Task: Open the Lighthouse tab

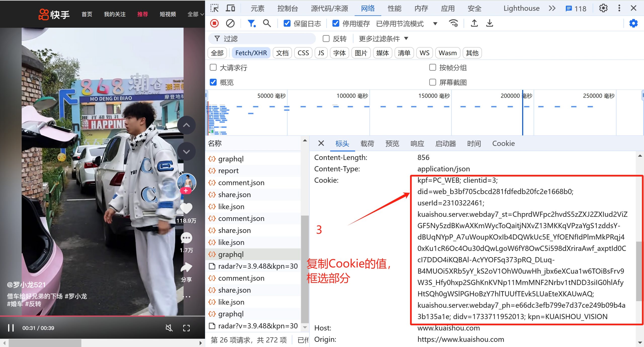Action: click(x=521, y=9)
